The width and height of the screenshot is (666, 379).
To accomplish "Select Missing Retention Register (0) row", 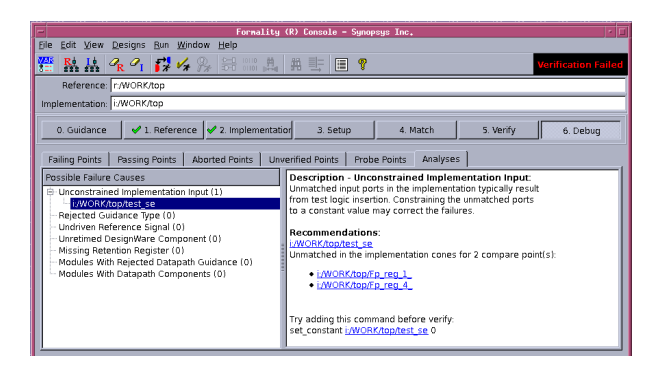I will pos(121,251).
